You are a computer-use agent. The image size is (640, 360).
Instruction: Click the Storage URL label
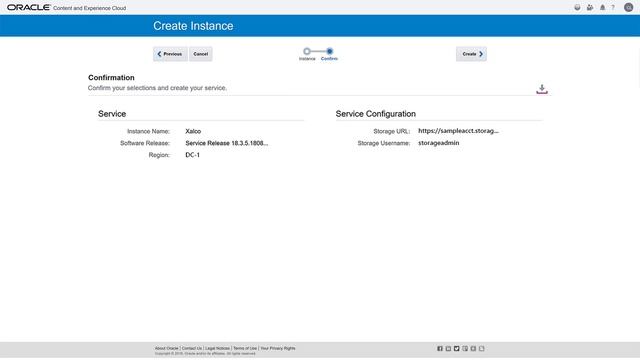(391, 131)
